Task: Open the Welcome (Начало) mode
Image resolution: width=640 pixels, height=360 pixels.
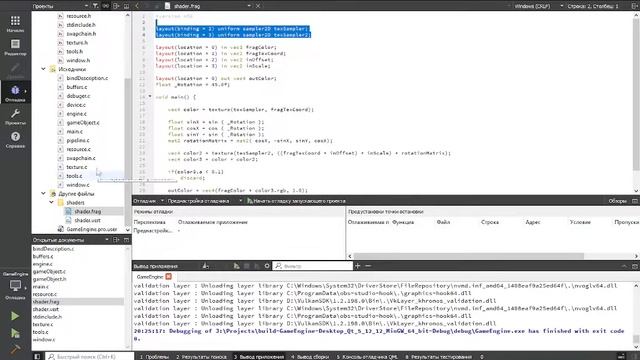Action: [15, 24]
